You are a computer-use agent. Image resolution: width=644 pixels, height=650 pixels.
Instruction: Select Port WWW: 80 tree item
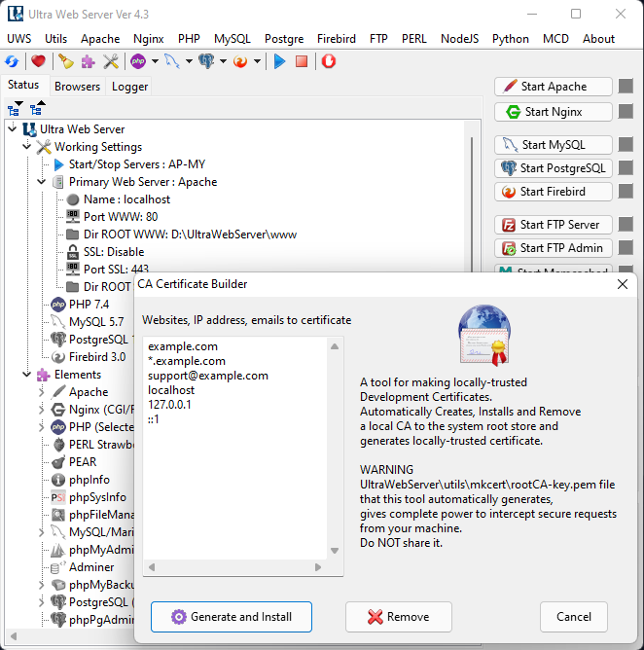(x=121, y=217)
